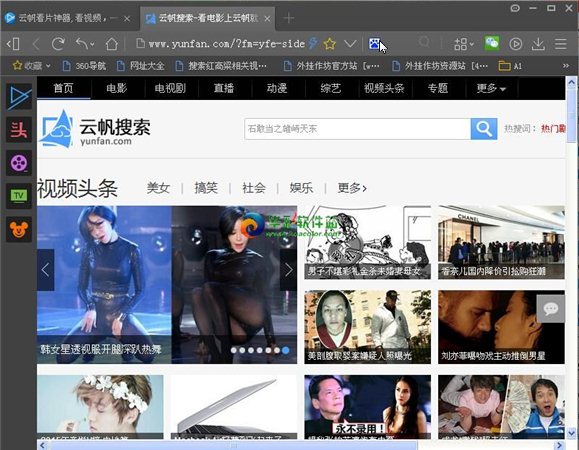Open the red 头 headlines sidebar icon
This screenshot has height=450, width=579.
[19, 130]
